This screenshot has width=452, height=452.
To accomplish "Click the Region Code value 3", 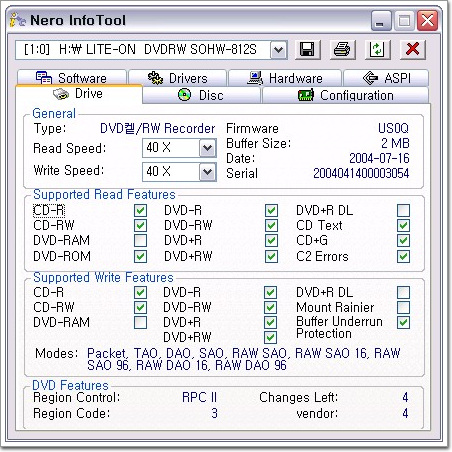I will click(214, 413).
